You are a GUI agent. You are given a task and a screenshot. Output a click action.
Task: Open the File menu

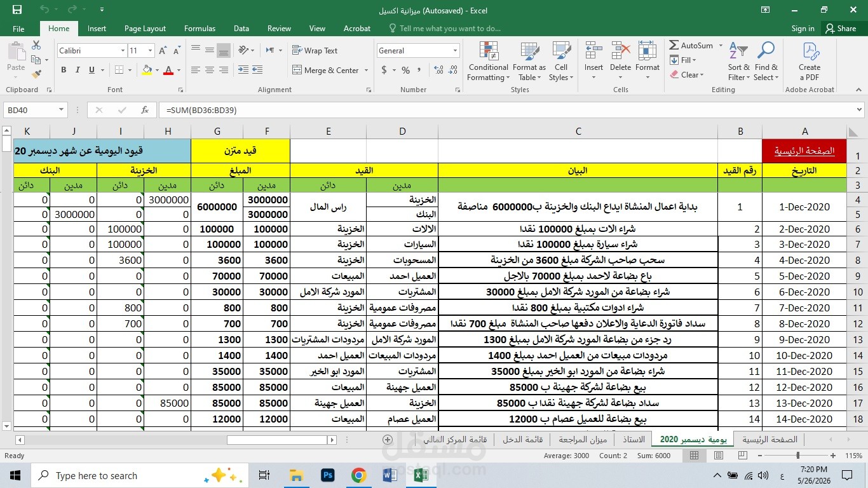(18, 29)
